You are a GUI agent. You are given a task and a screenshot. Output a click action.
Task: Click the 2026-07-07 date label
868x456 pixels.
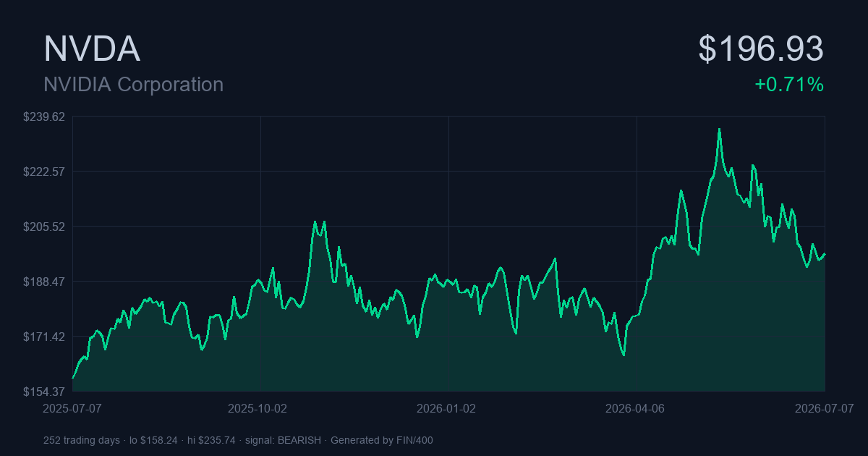pyautogui.click(x=825, y=408)
